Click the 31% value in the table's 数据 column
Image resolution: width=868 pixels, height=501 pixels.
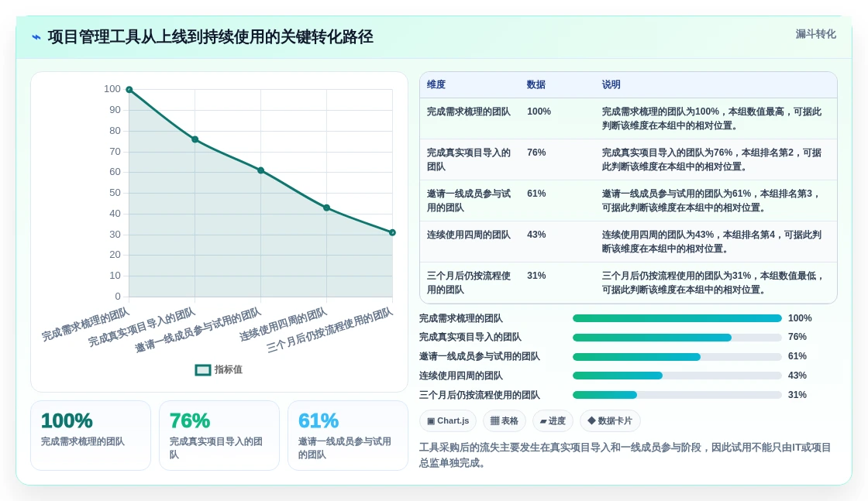click(536, 276)
